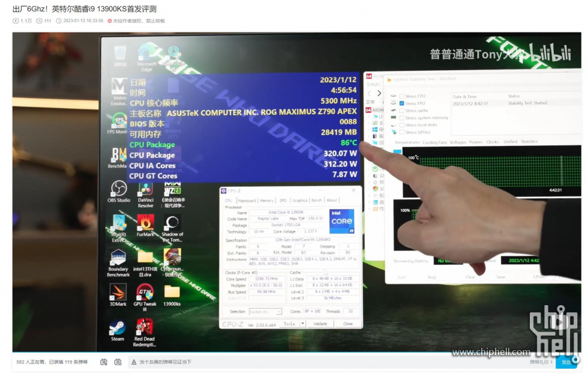This screenshot has height=373, width=588.
Task: Open Shadow of the Tomb Raider shortcut
Action: pos(172,229)
